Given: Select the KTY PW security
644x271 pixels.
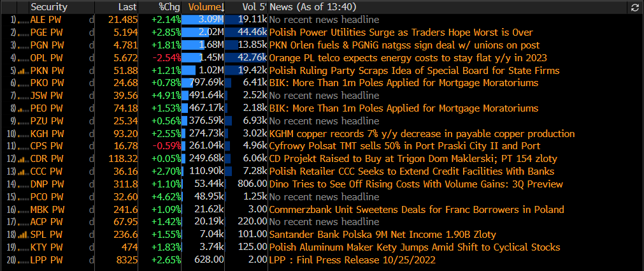Looking at the screenshot, I should coord(47,247).
